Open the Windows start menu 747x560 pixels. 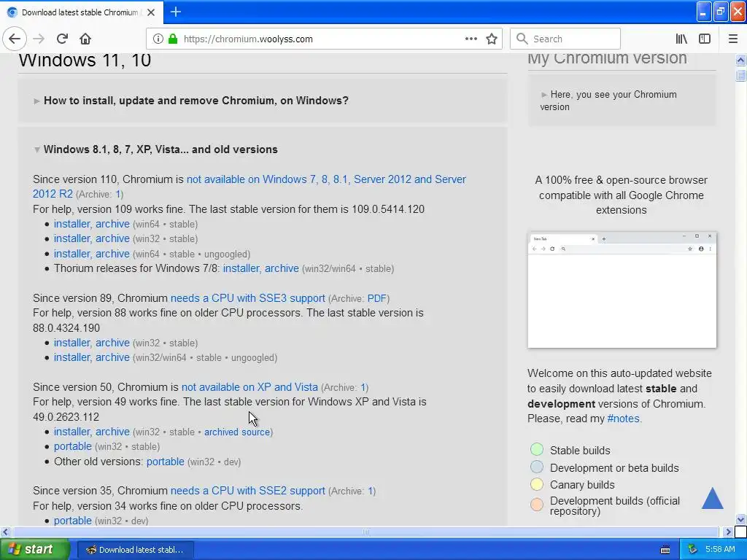35,550
